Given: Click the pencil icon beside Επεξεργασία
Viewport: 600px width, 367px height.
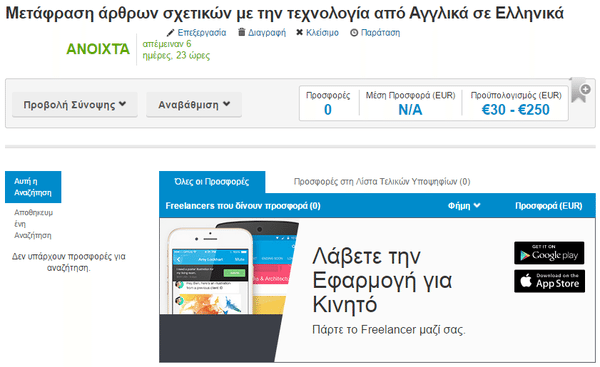Looking at the screenshot, I should pyautogui.click(x=170, y=33).
